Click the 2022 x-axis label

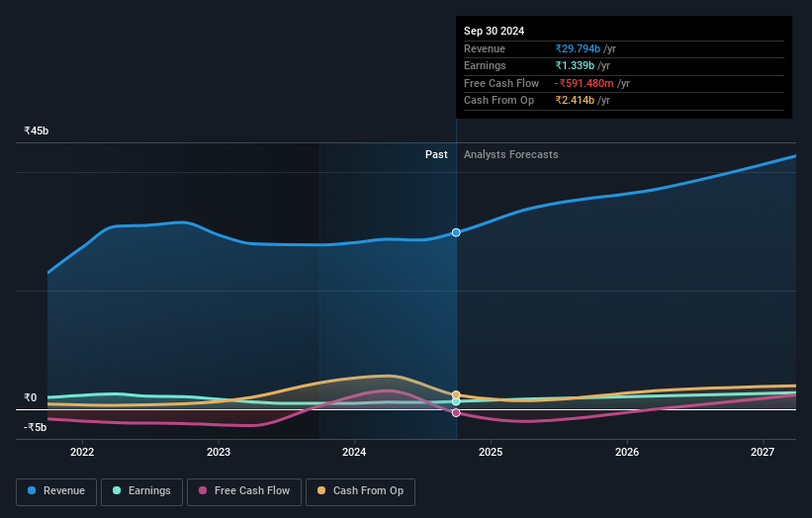point(82,453)
